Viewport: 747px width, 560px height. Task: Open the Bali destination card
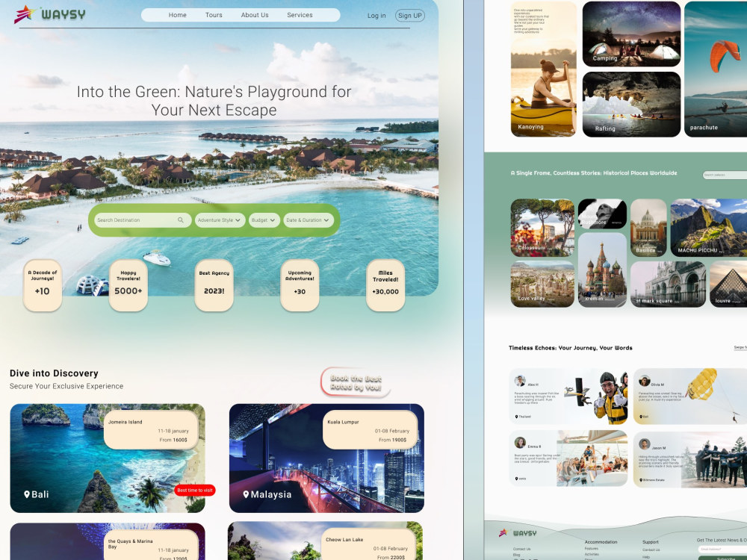pyautogui.click(x=108, y=458)
